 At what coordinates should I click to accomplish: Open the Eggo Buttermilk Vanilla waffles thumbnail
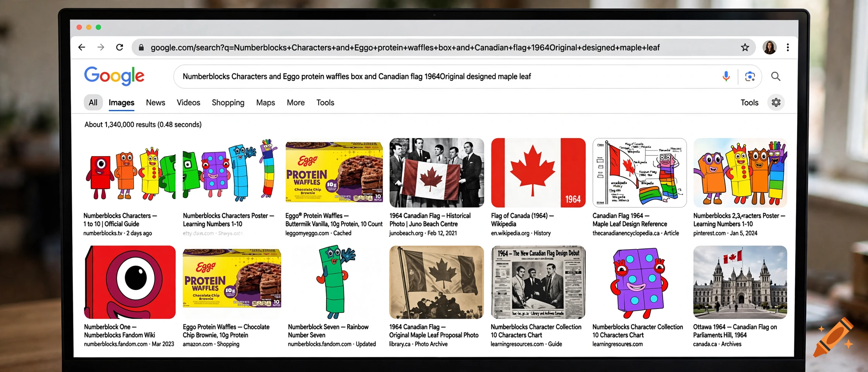[x=334, y=173]
